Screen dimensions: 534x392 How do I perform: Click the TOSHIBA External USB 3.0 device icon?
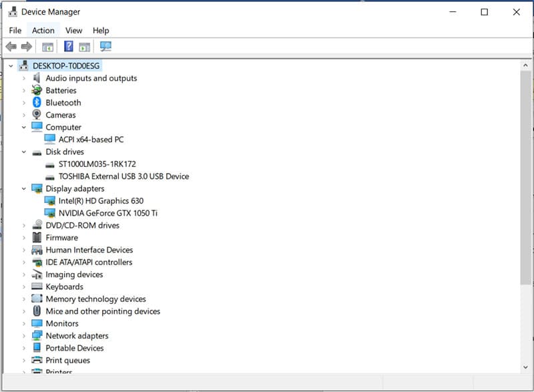pyautogui.click(x=50, y=176)
